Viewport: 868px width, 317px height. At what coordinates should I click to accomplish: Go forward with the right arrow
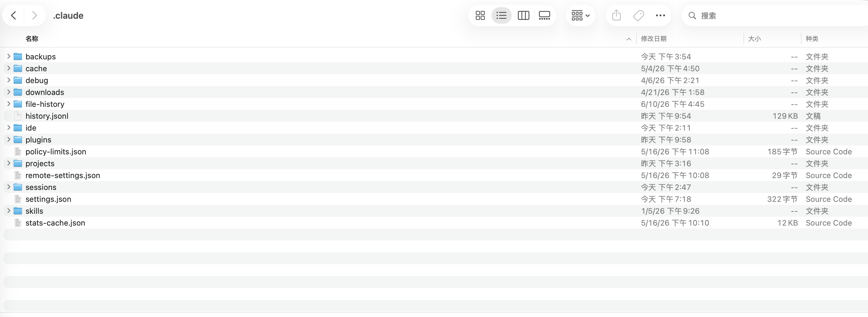(34, 15)
